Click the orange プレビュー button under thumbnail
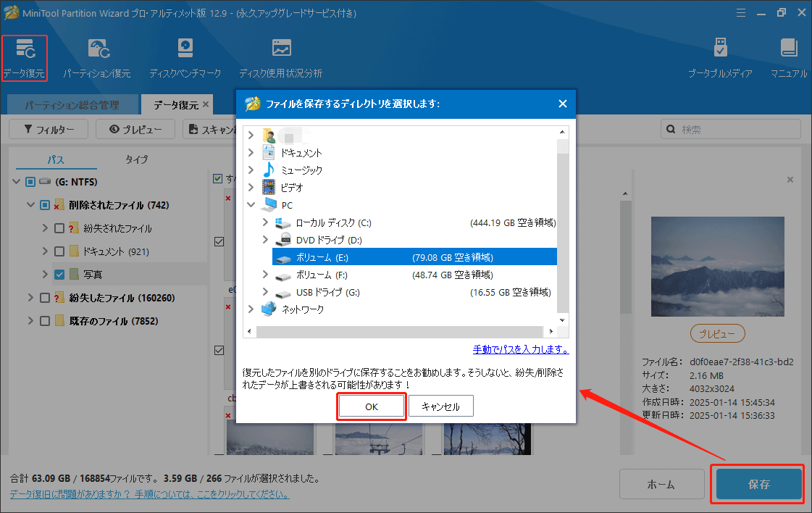This screenshot has width=812, height=513. pyautogui.click(x=717, y=334)
